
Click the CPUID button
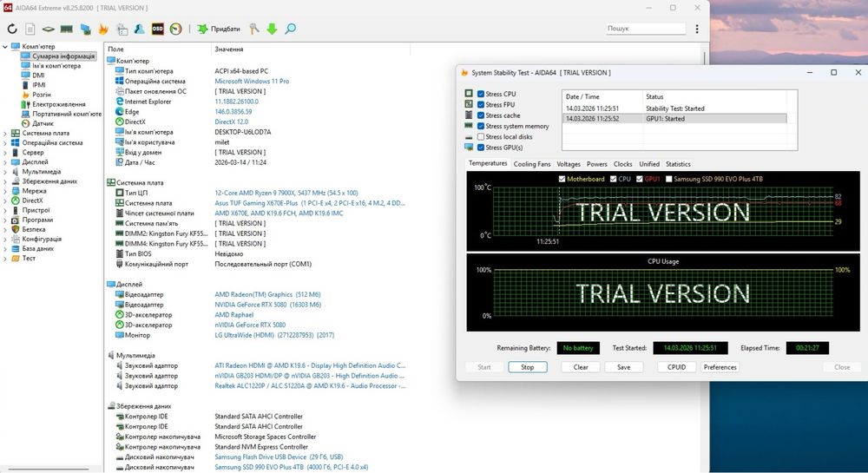point(676,367)
